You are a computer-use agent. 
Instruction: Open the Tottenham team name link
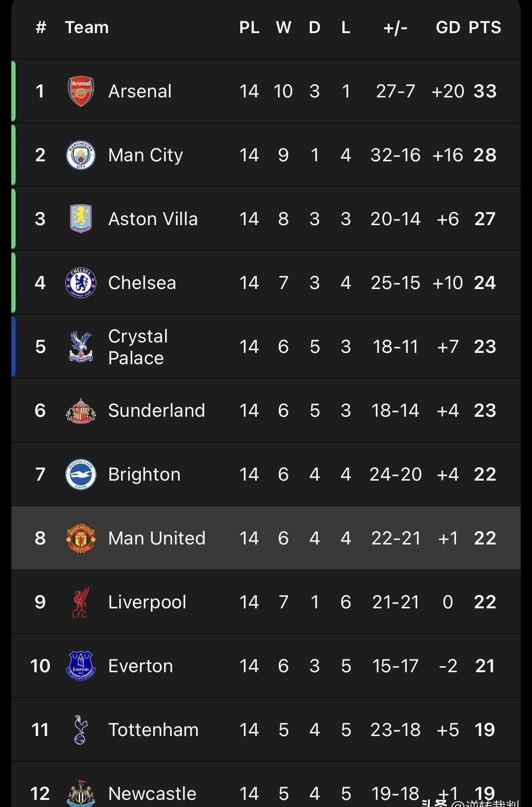click(x=153, y=729)
